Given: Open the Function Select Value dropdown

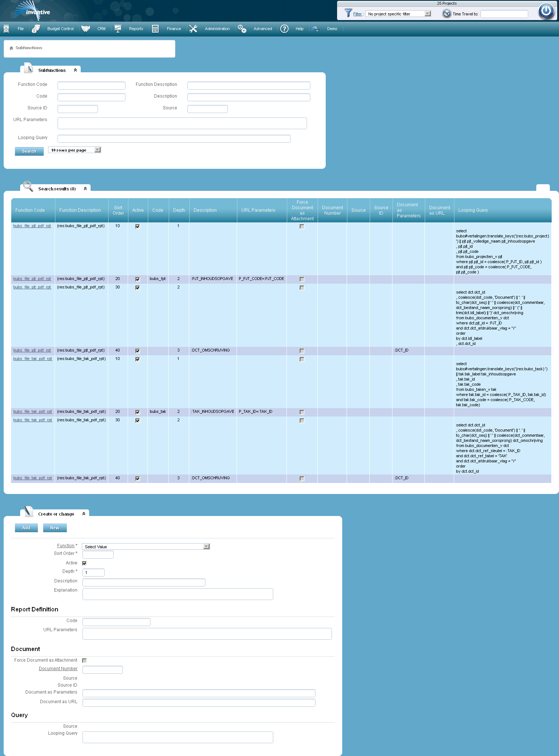Looking at the screenshot, I should (207, 546).
